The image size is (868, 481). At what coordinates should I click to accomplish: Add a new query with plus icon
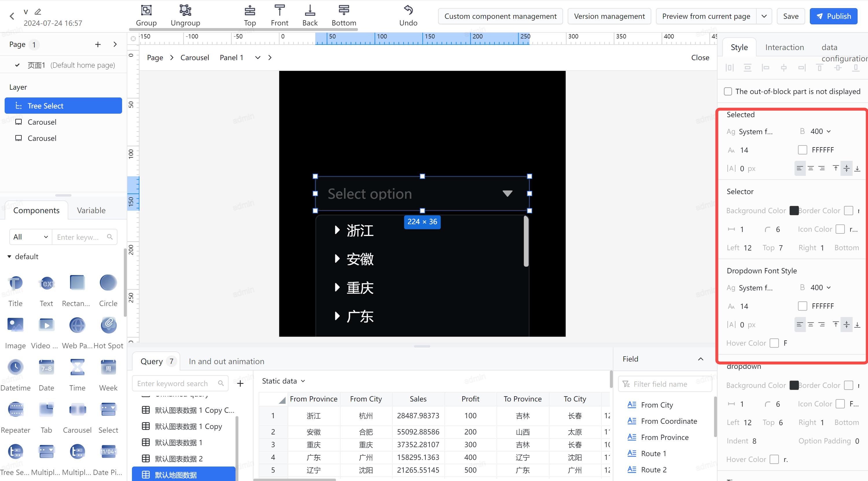pos(240,383)
